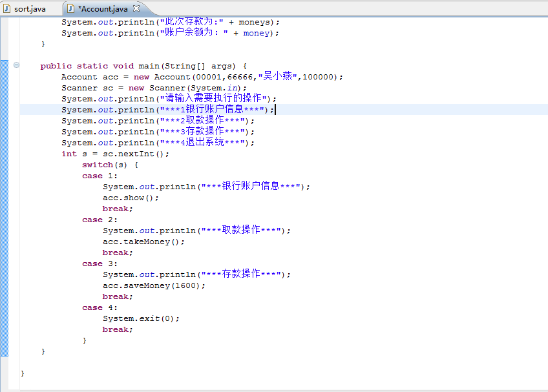Click the 'case 2:' label

click(x=100, y=220)
